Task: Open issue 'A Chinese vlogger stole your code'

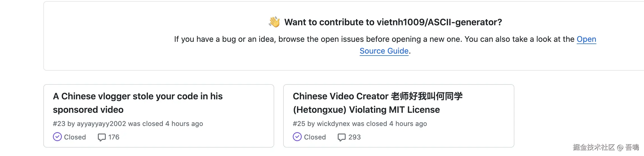Action: (138, 96)
